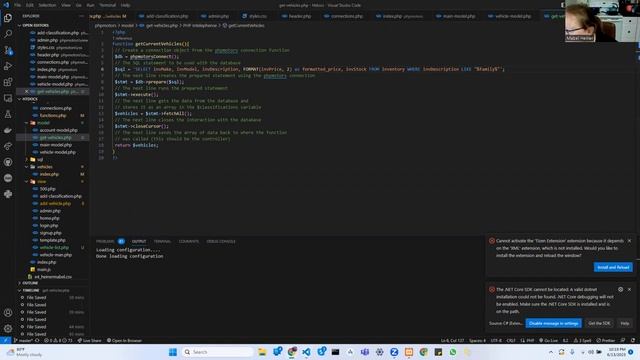Click master branch in status bar
Viewport: 640px width, 360px height.
[23, 340]
